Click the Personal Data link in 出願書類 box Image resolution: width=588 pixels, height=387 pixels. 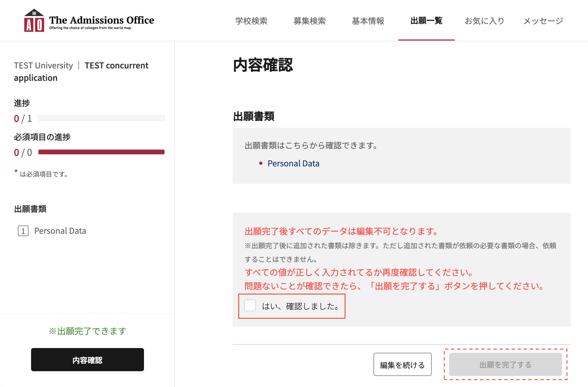coord(293,163)
